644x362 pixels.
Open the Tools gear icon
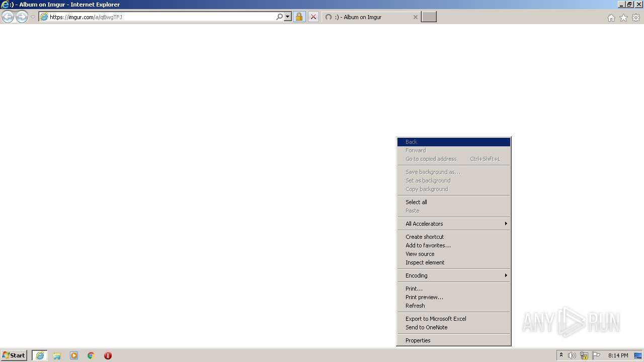pyautogui.click(x=636, y=18)
